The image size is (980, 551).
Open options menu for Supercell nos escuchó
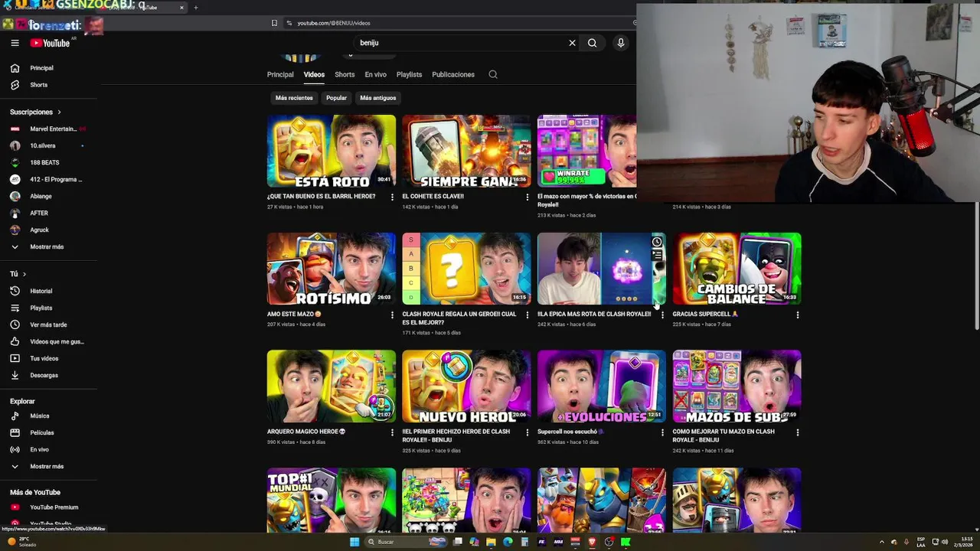click(x=662, y=432)
